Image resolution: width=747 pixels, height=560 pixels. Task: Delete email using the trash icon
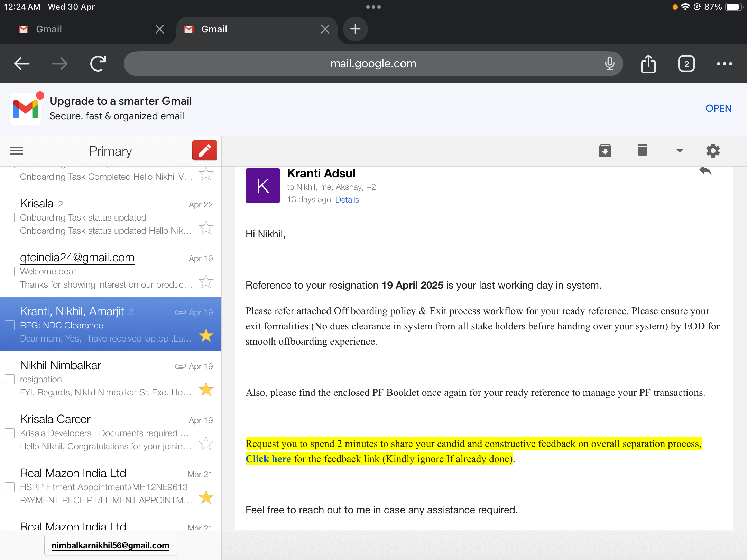(x=642, y=151)
